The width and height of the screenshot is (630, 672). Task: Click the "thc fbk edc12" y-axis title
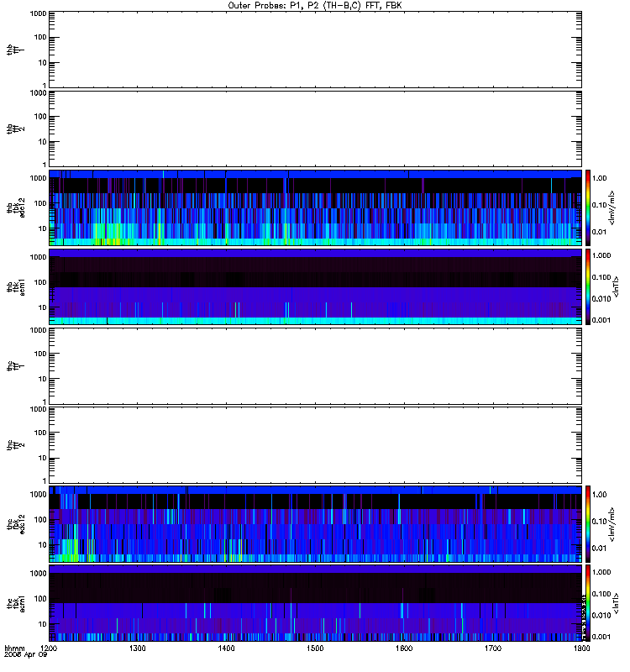pyautogui.click(x=16, y=523)
